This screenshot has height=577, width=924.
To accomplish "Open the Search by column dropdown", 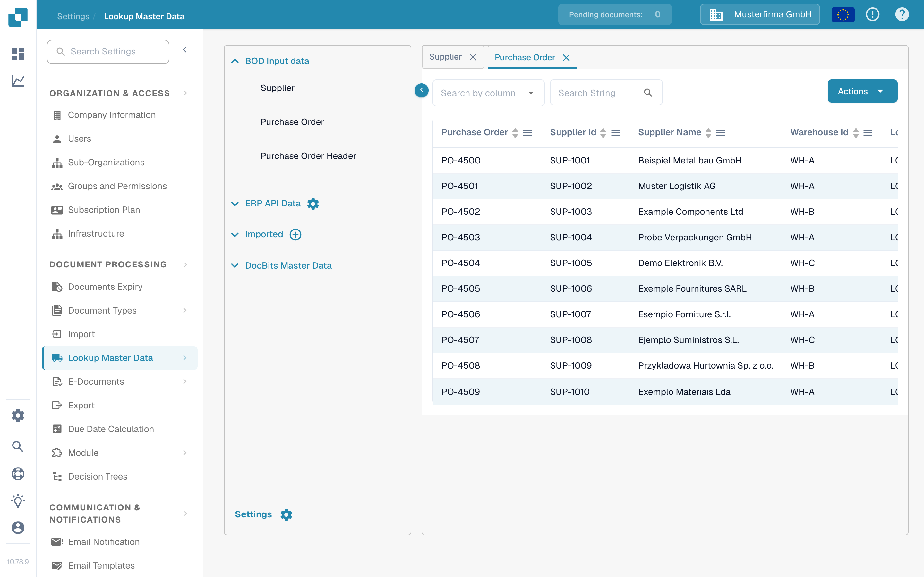I will [488, 93].
